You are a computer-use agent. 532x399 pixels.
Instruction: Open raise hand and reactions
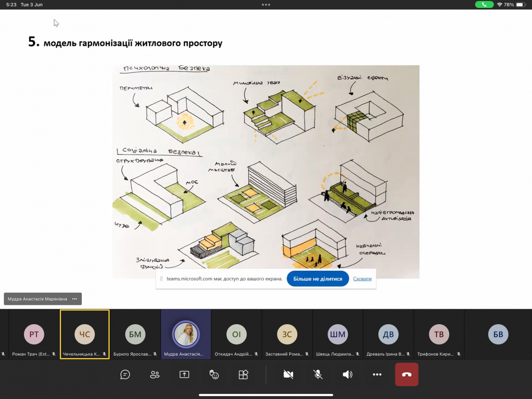(214, 375)
